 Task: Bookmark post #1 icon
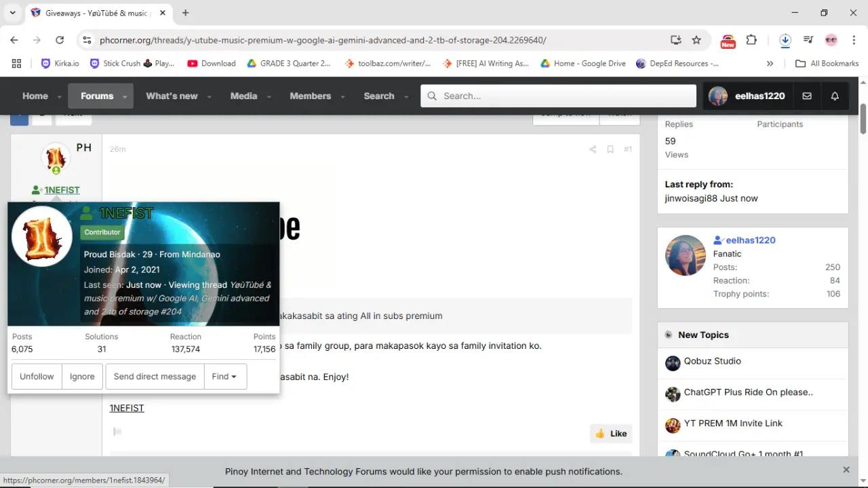[610, 149]
